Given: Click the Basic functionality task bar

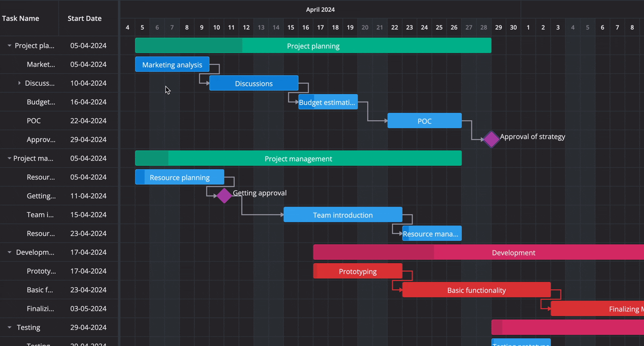Looking at the screenshot, I should tap(476, 290).
